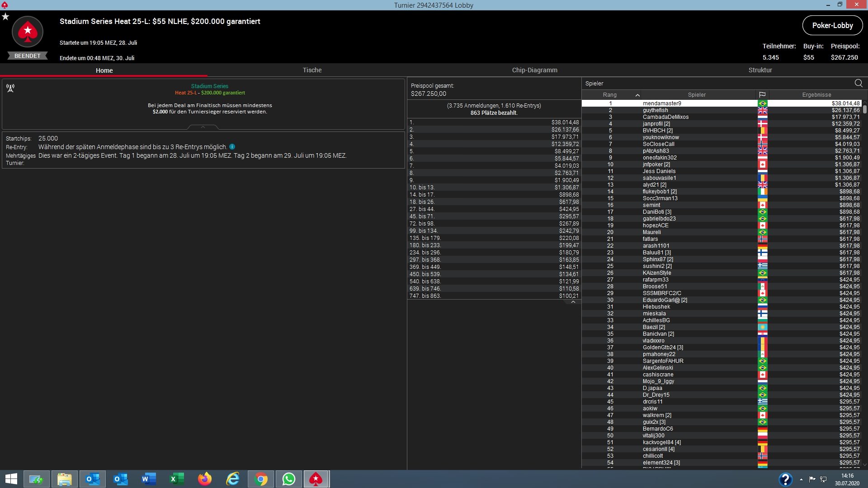Click the Poker-Lobby button
Screen dimensions: 868x488
pyautogui.click(x=832, y=25)
